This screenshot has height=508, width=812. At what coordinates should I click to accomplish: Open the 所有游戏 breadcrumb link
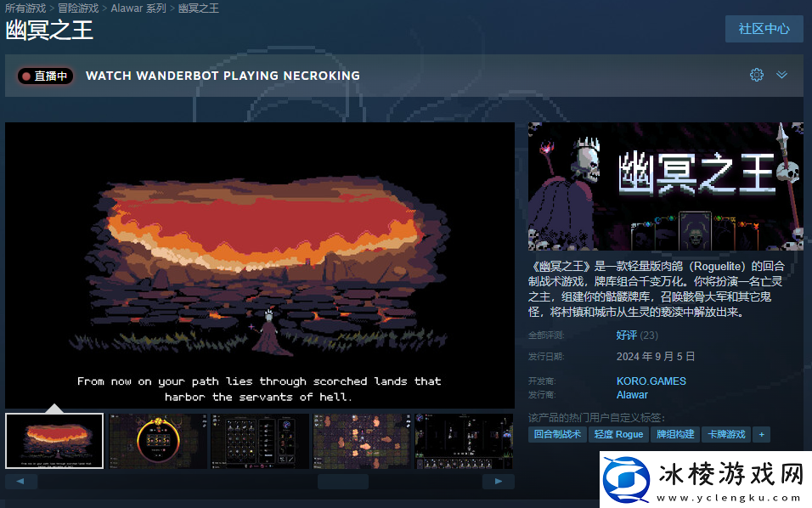click(x=25, y=8)
